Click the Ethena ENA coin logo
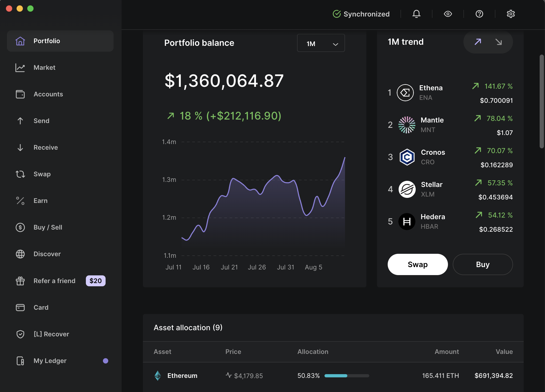Screen dimensions: 545x392 pos(405,93)
